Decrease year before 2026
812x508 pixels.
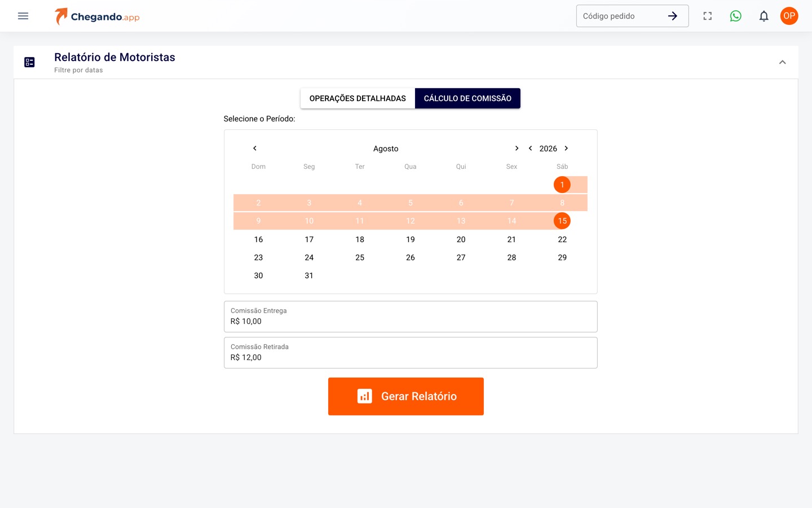click(x=530, y=148)
